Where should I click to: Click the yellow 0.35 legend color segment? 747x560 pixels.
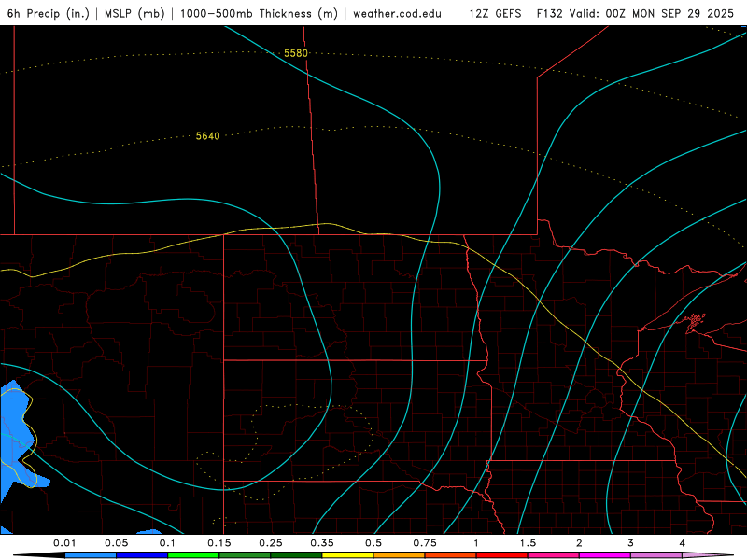[347, 555]
